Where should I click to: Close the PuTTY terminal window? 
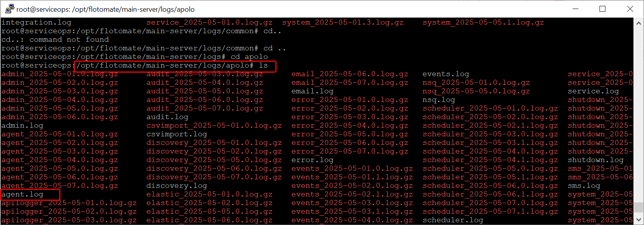coord(630,9)
